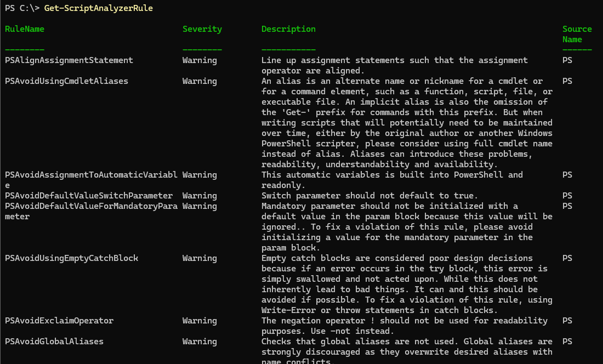Click the RuleName column header
The height and width of the screenshot is (364, 603).
pyautogui.click(x=25, y=29)
